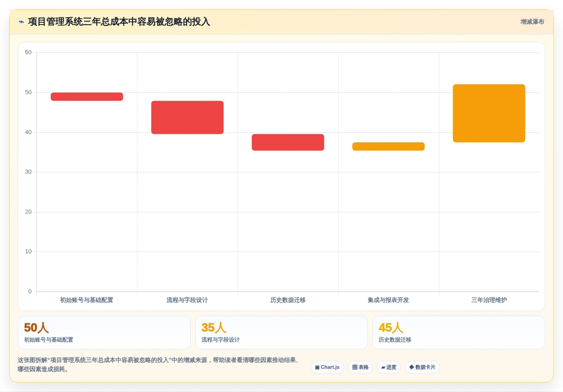Click the orange bar for 三年治理维护
The width and height of the screenshot is (563, 392).
(x=489, y=113)
